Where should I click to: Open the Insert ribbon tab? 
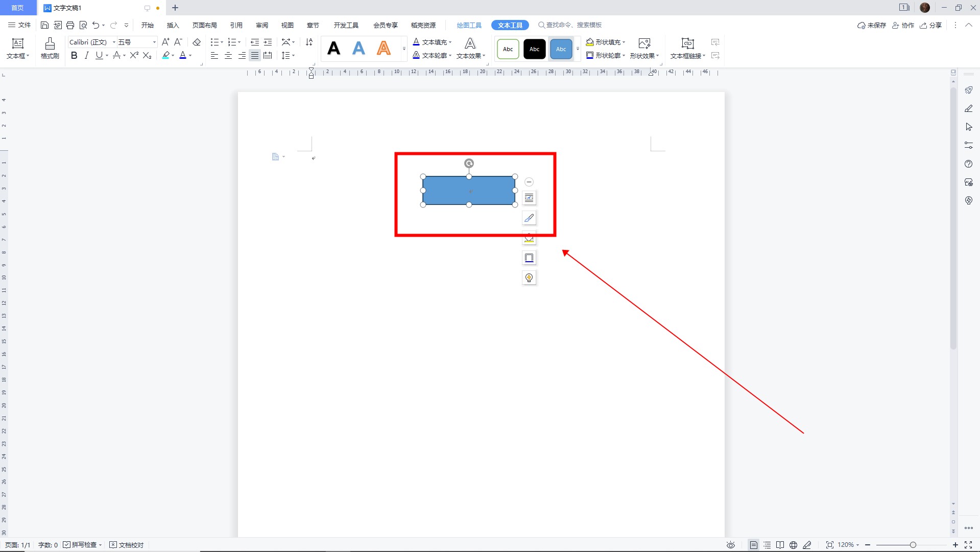(x=173, y=25)
